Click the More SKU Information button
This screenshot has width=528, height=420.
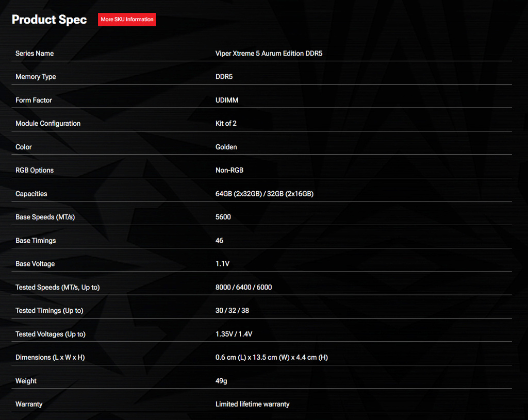pos(127,20)
